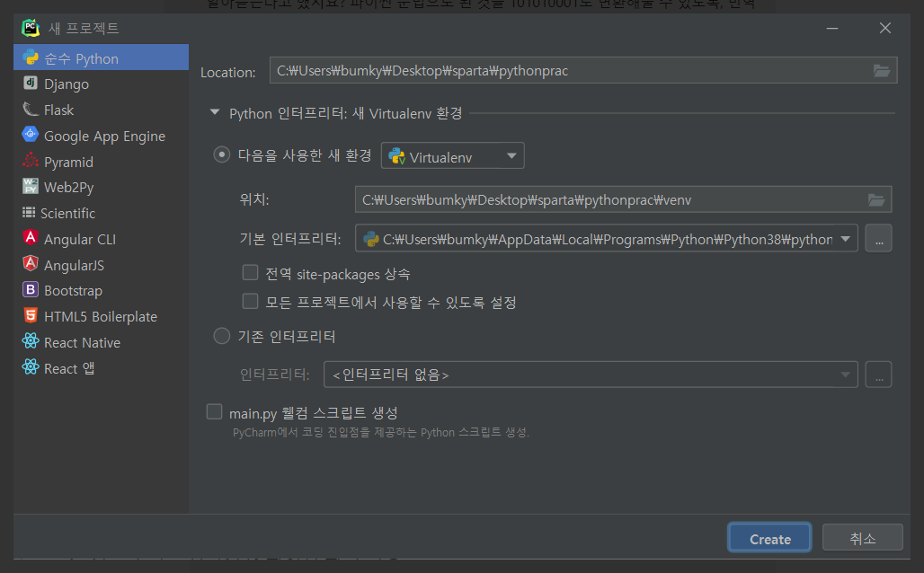Click the Web2Py icon
The height and width of the screenshot is (573, 924).
click(30, 186)
